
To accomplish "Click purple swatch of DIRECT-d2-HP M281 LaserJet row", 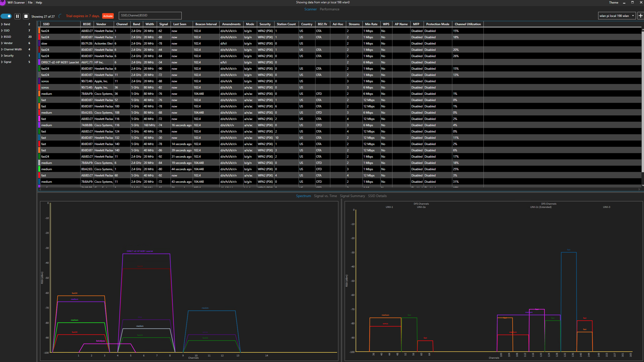I will click(x=39, y=62).
